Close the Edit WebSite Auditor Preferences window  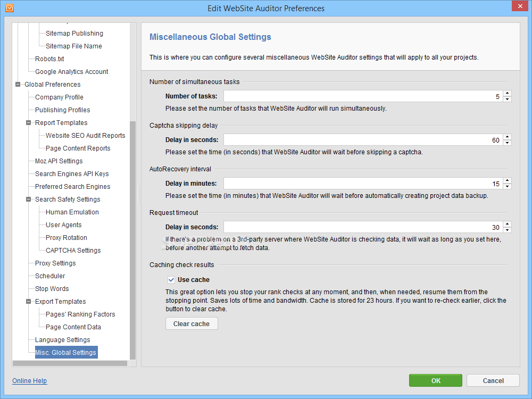(520, 6)
